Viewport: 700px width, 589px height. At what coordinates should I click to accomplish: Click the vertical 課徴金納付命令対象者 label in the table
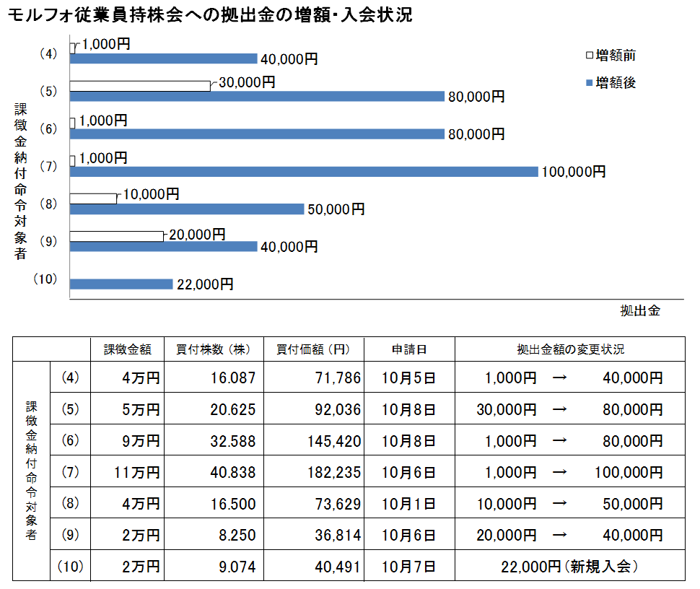point(31,473)
